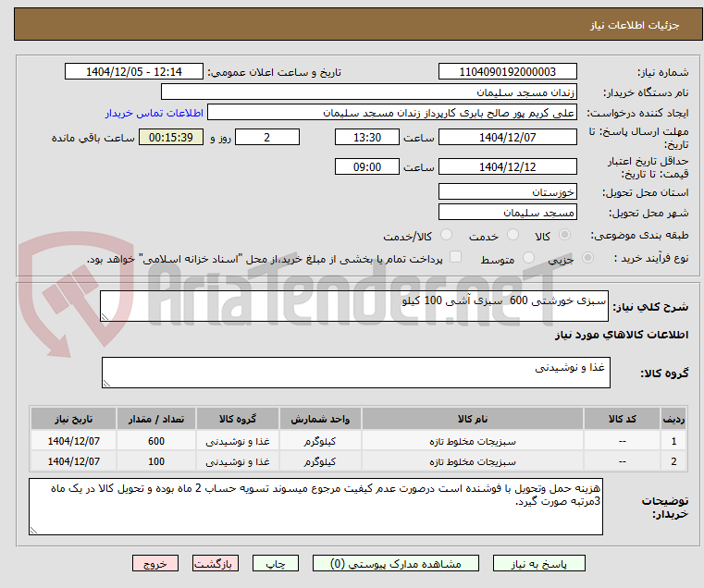704x588 pixels.
Task: Click the 'واحد شمارش' column header
Action: [x=320, y=419]
